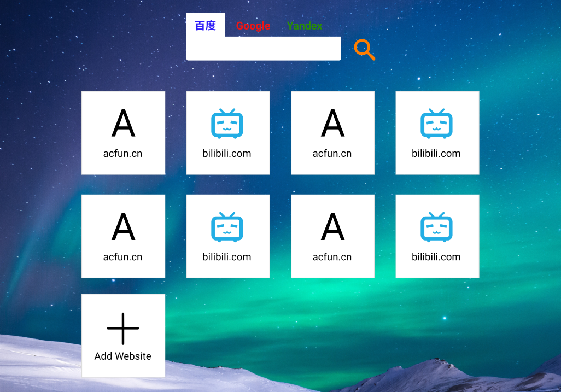Open the last bilibili.com tile in the top row
Screen dimensions: 561x392
pyautogui.click(x=437, y=133)
